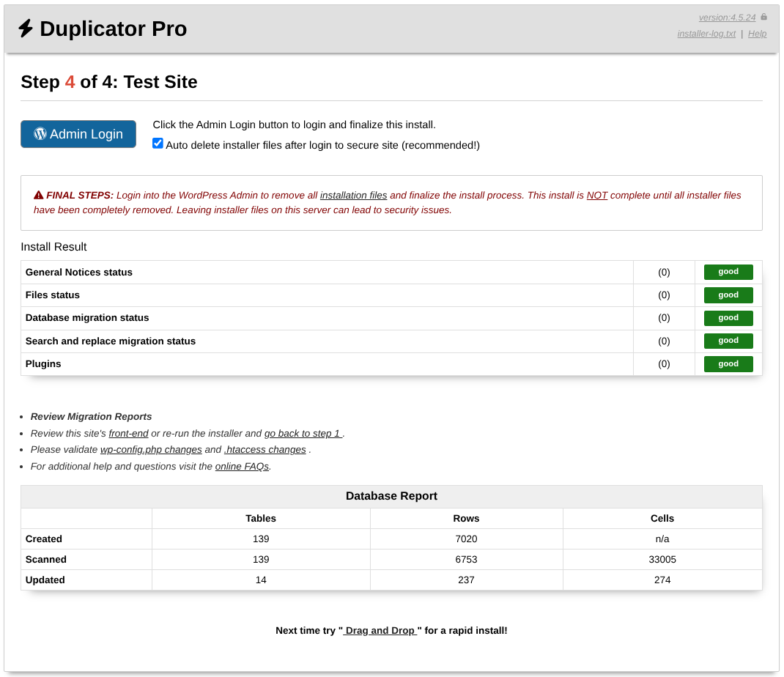Screen dimensions: 784x677
Task: Click the Drag and Drop link
Action: pos(380,631)
